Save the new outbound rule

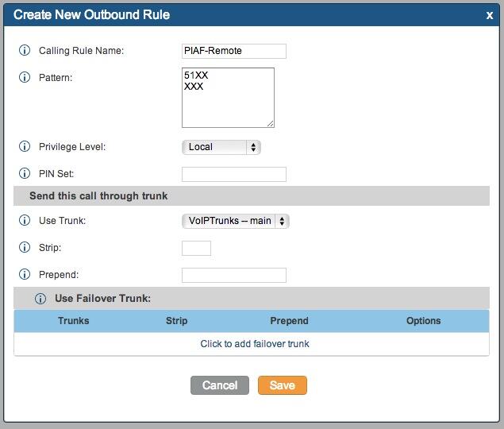(x=283, y=385)
